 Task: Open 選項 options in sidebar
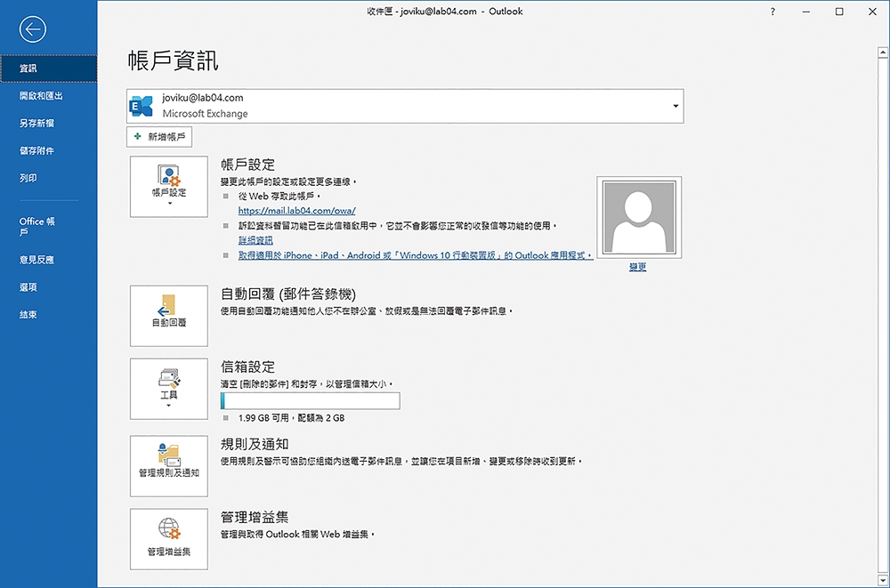(49, 287)
